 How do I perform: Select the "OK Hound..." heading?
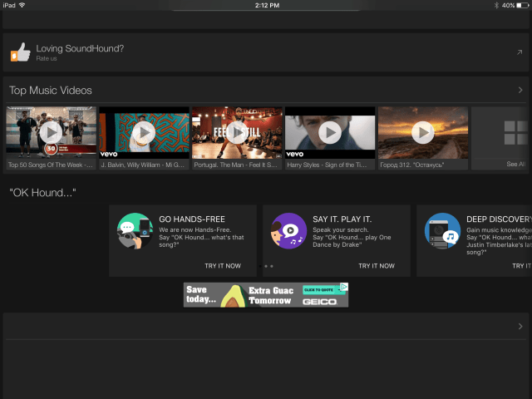(42, 193)
